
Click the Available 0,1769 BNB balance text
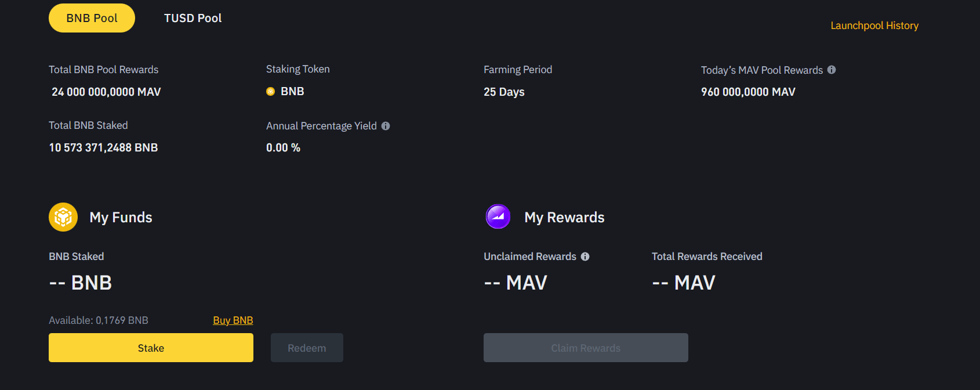[x=99, y=320]
